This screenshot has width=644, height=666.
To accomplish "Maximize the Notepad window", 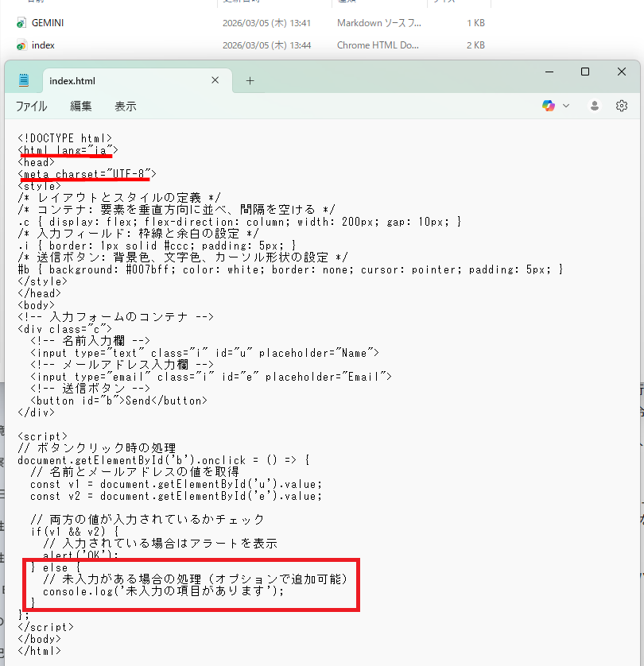I will click(585, 72).
